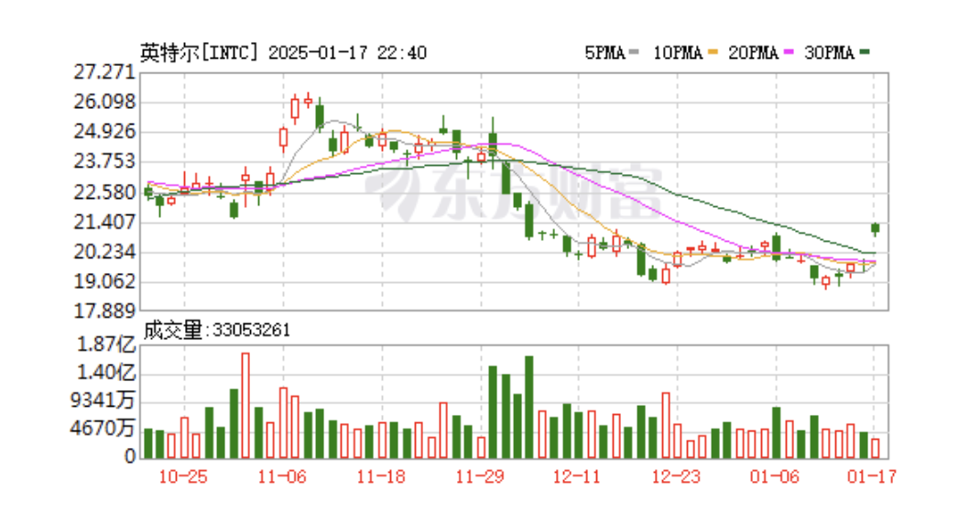Click the 5PMA legend label

pyautogui.click(x=605, y=53)
